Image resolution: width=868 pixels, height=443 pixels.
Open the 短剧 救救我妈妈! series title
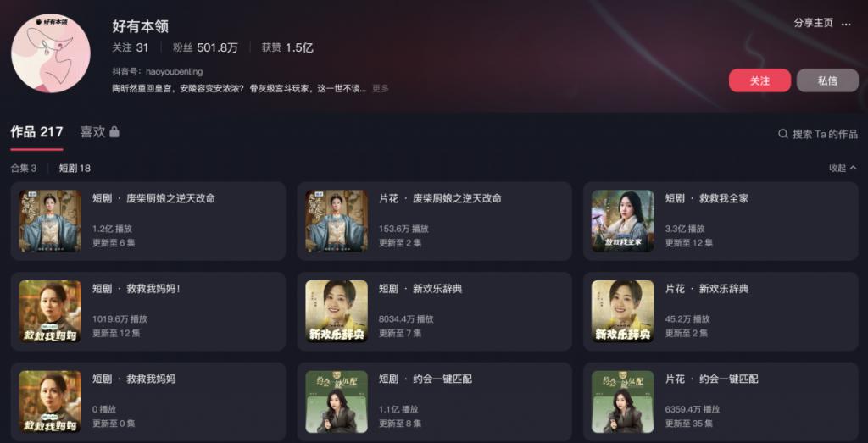coord(136,289)
